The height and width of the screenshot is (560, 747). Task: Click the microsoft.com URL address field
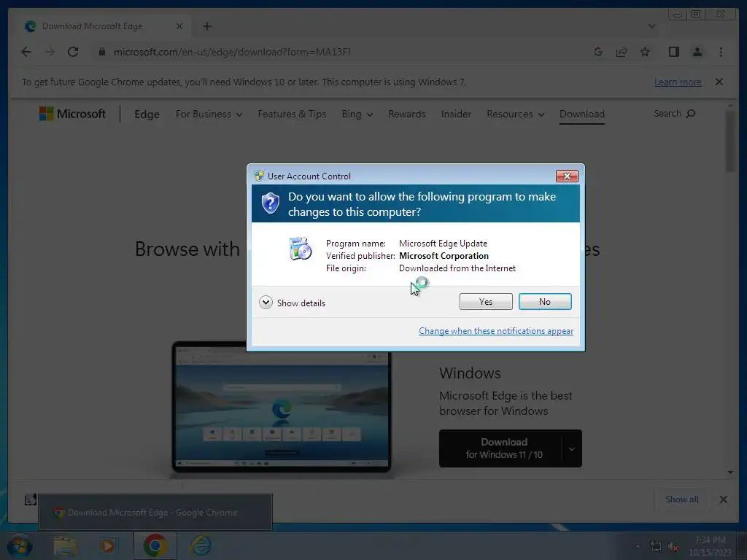click(x=232, y=52)
